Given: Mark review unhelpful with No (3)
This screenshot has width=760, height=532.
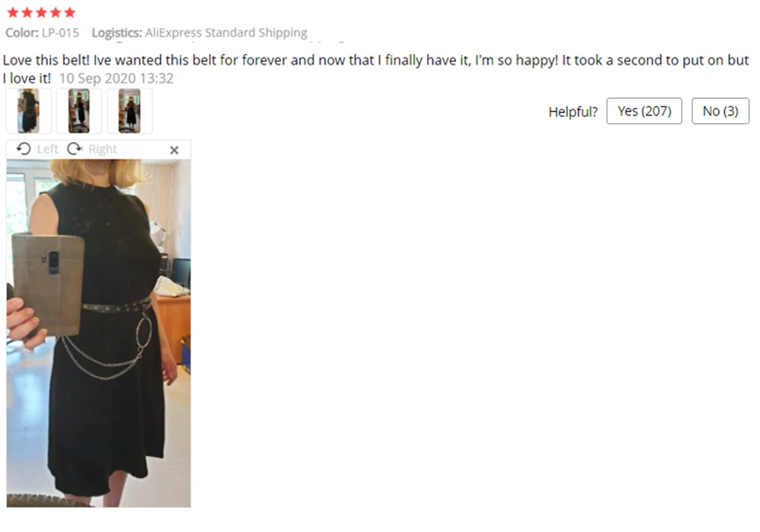Looking at the screenshot, I should pyautogui.click(x=720, y=111).
